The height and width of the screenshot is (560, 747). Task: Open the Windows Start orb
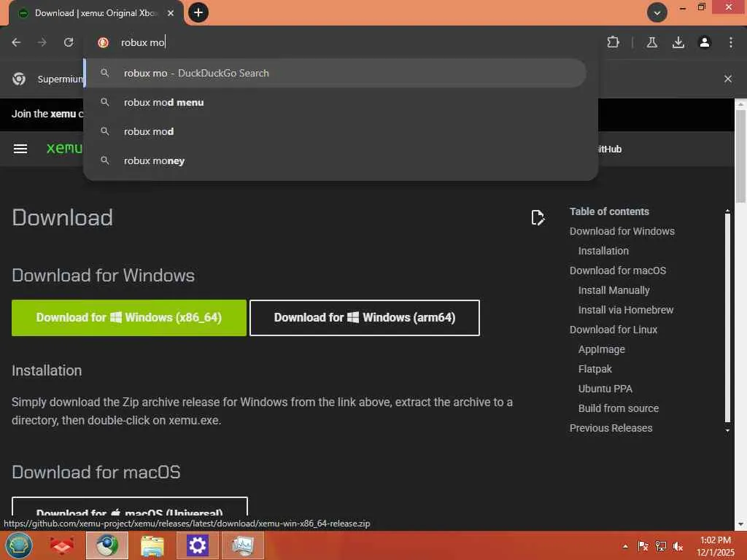(18, 545)
